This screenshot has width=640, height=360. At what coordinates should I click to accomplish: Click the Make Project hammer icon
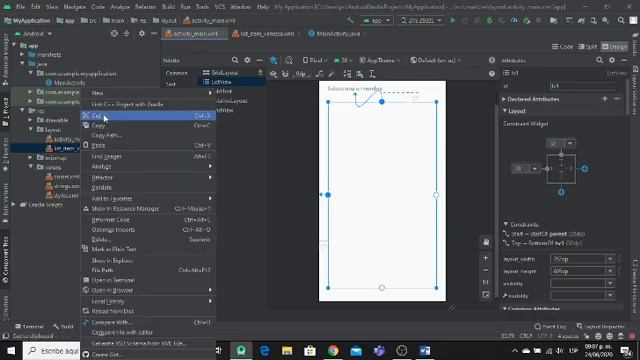tap(350, 20)
